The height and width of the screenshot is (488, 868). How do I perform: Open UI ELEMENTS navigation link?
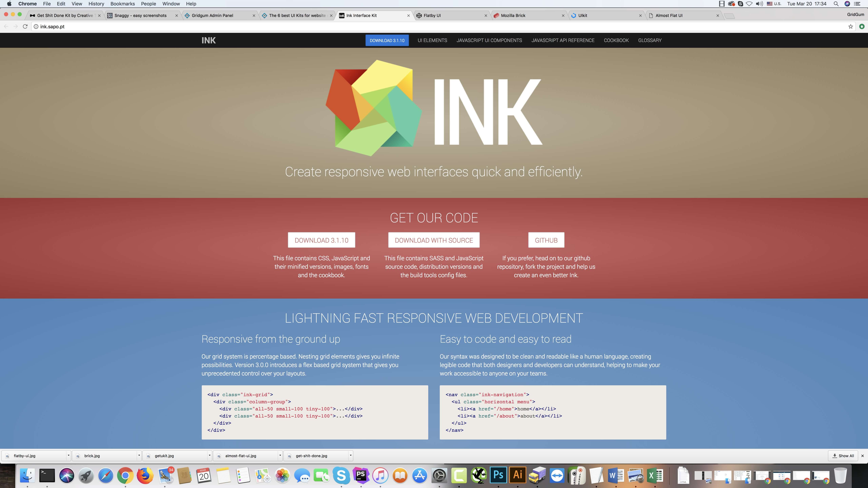click(432, 40)
